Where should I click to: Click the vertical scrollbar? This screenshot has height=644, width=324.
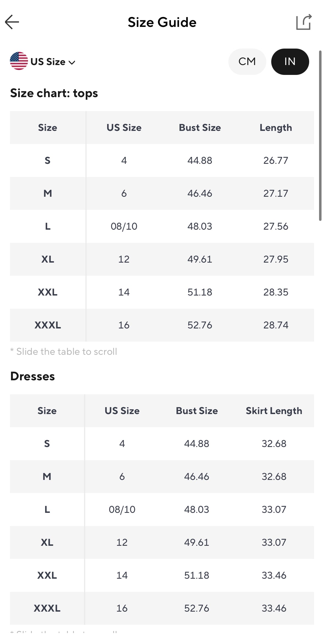pyautogui.click(x=320, y=136)
